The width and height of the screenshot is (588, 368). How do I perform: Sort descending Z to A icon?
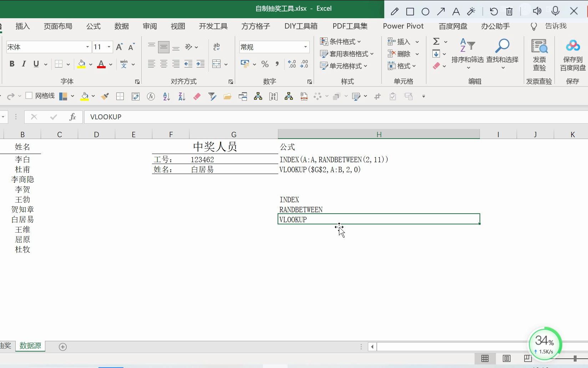(182, 96)
